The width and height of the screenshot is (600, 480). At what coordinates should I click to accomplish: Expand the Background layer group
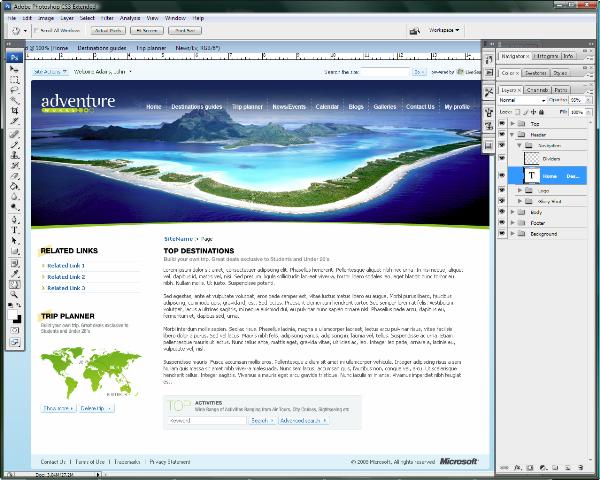tap(513, 233)
